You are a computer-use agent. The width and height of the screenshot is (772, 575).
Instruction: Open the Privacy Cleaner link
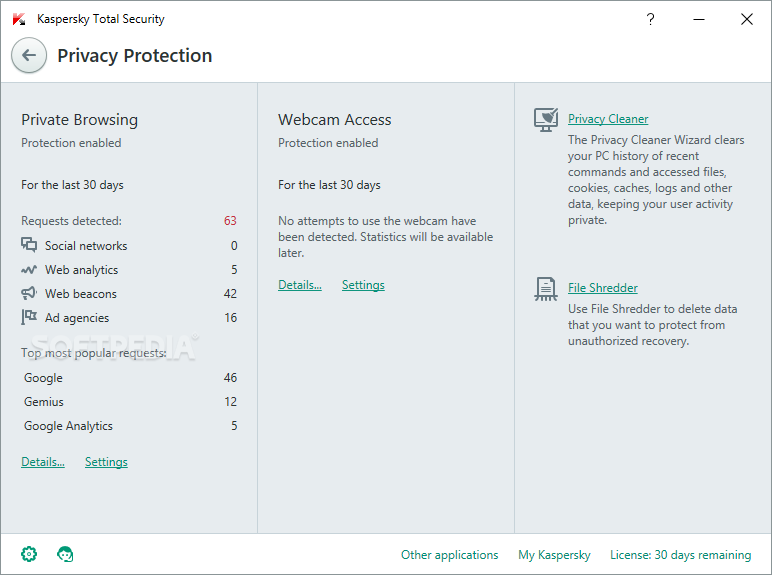click(608, 119)
